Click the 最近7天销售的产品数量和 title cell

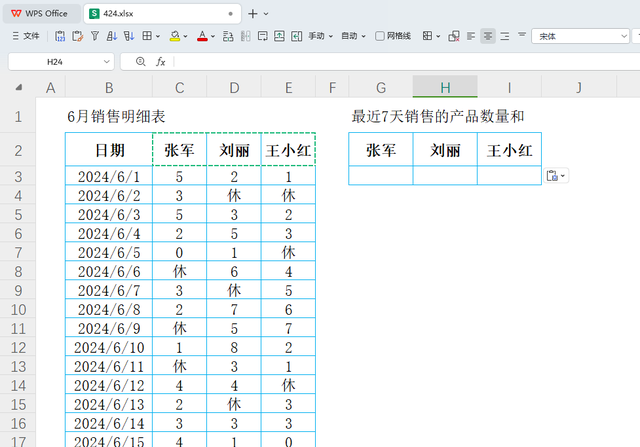pyautogui.click(x=438, y=117)
